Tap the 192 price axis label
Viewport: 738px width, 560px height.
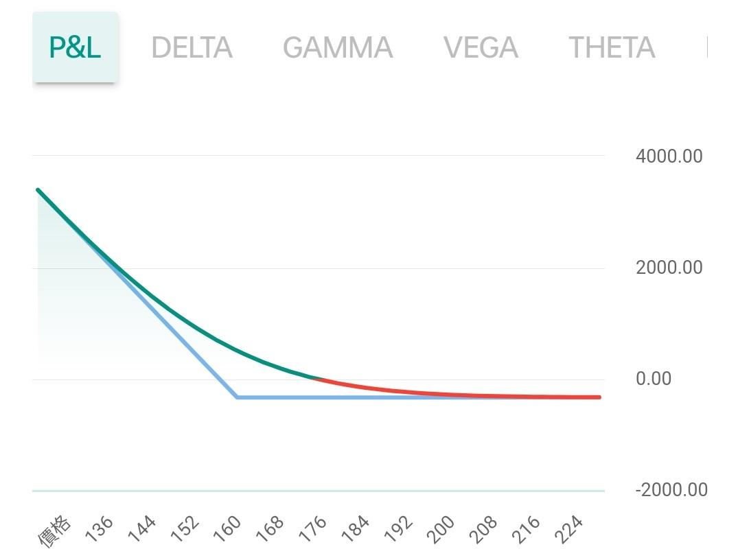400,529
